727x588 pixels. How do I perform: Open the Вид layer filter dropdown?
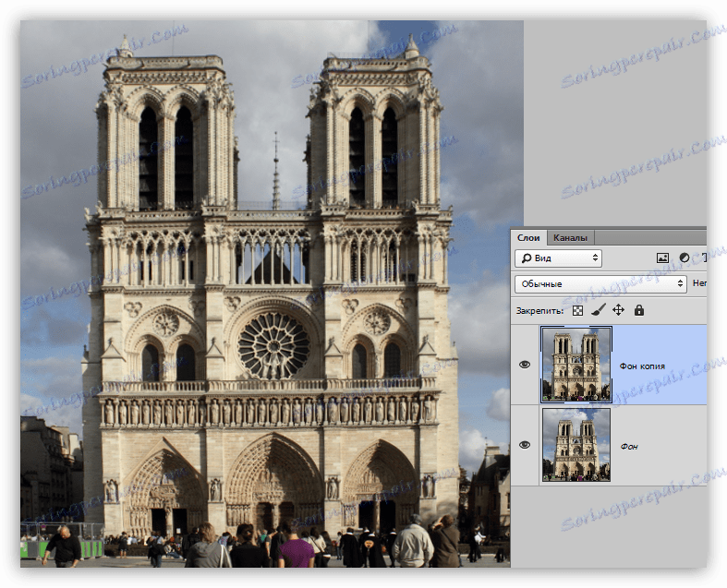click(558, 258)
